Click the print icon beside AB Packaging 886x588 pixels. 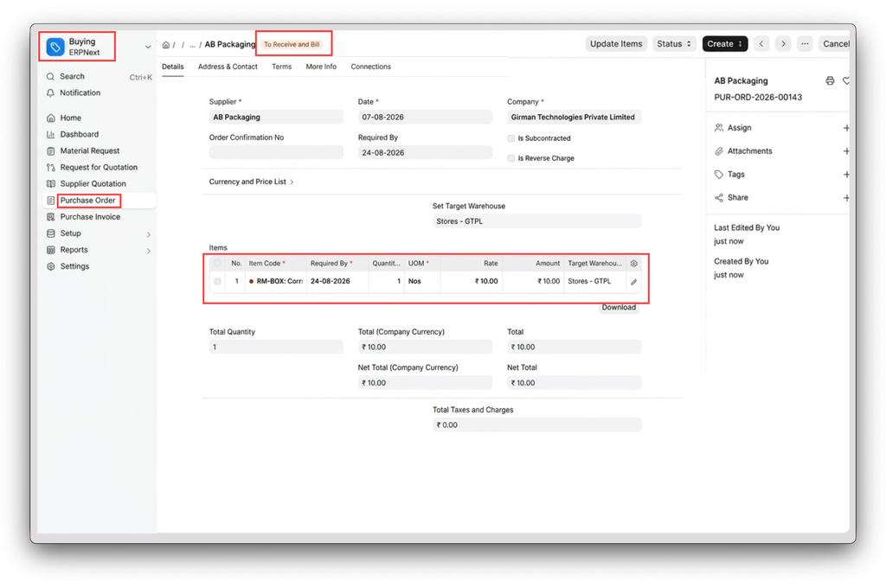830,80
